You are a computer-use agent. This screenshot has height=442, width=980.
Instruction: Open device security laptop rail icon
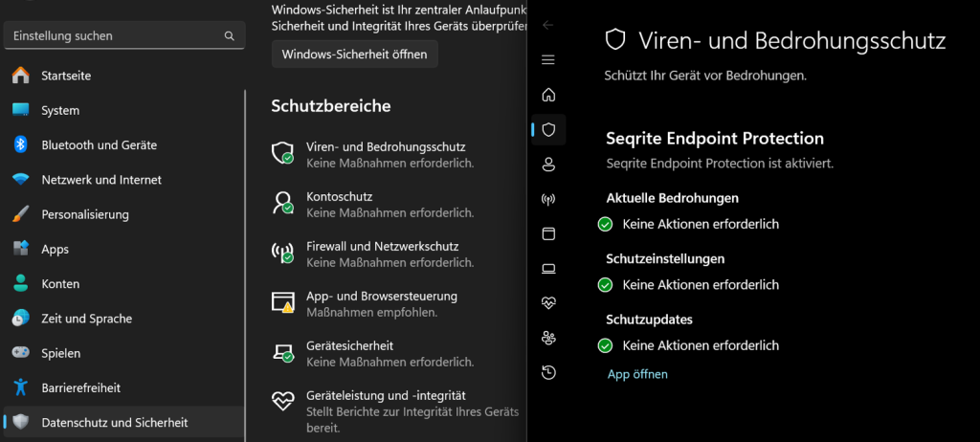click(x=548, y=269)
